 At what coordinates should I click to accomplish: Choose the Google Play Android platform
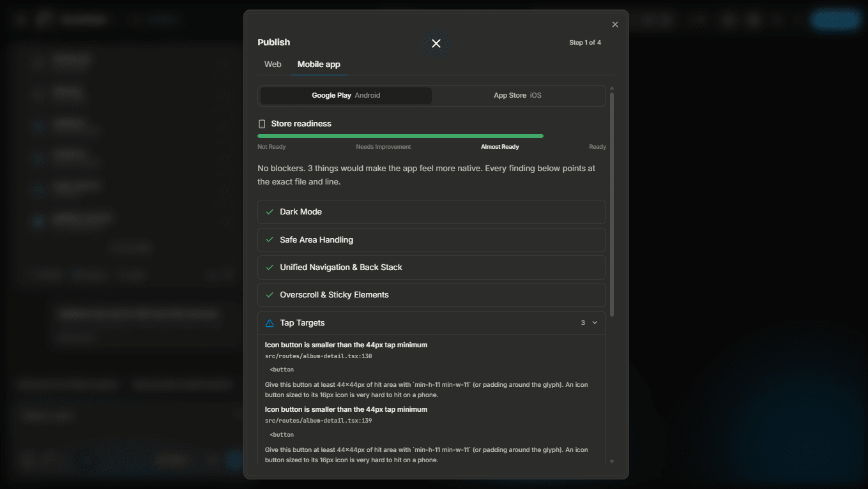(x=346, y=96)
